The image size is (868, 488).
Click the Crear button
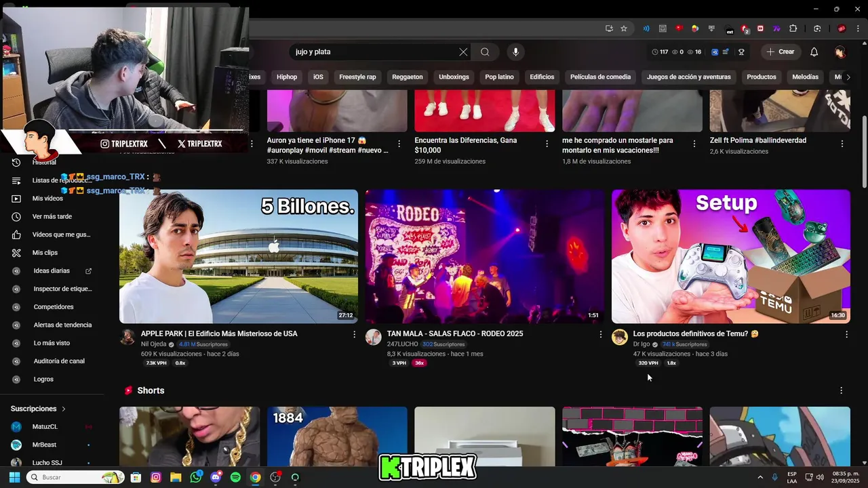780,52
